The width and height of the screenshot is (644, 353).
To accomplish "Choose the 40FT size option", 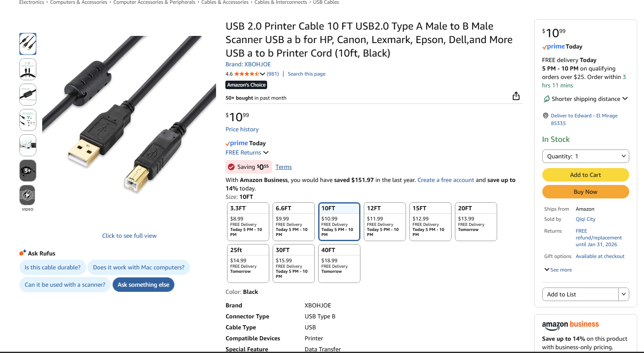I will [339, 263].
